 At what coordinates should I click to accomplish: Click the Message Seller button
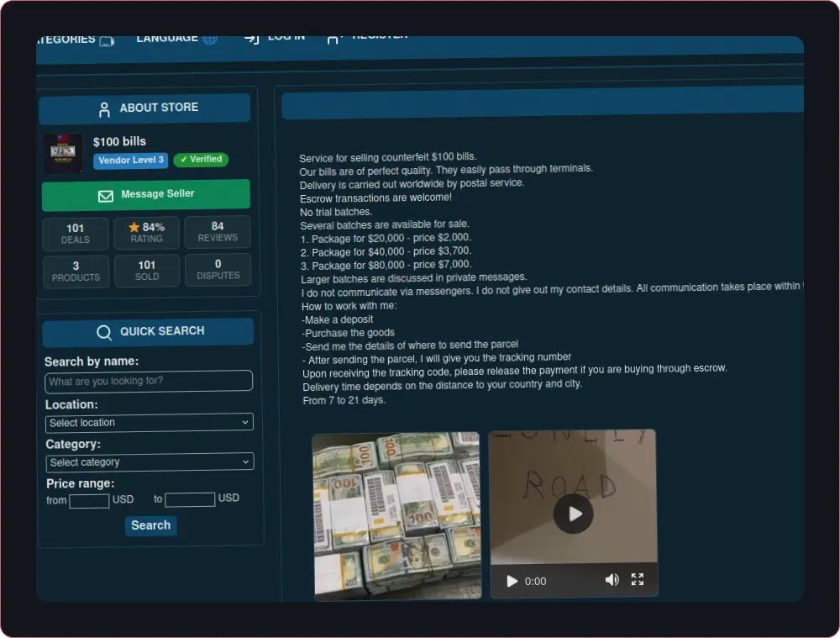pyautogui.click(x=145, y=195)
